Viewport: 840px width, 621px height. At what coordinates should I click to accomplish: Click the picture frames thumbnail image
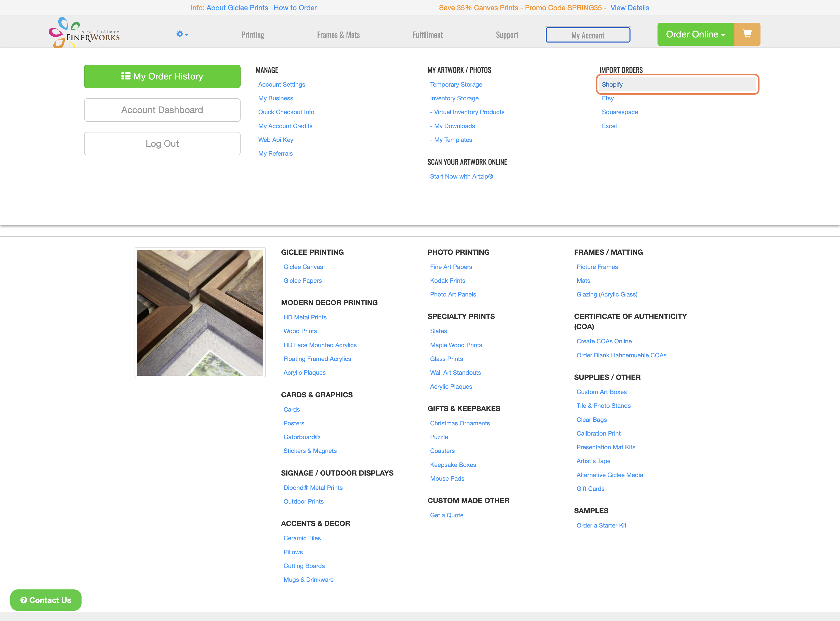(200, 313)
